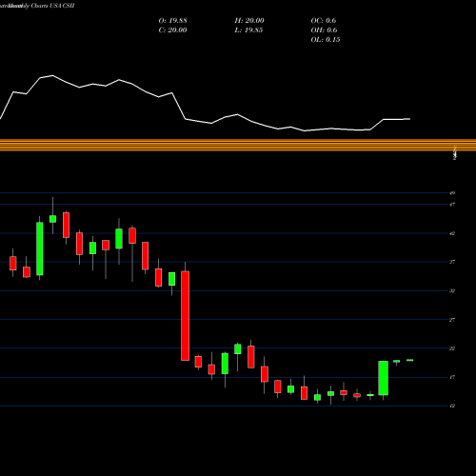Screen dimensions: 476x476
Task: Select the large green candle near the right end
Action: [x=384, y=378]
